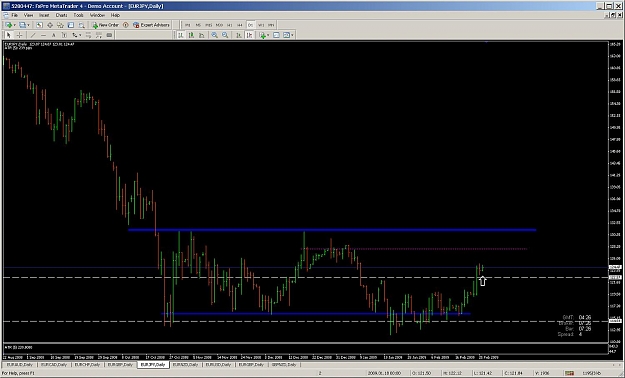Open the Indicators list icon
The width and height of the screenshot is (625, 378).
point(263,35)
